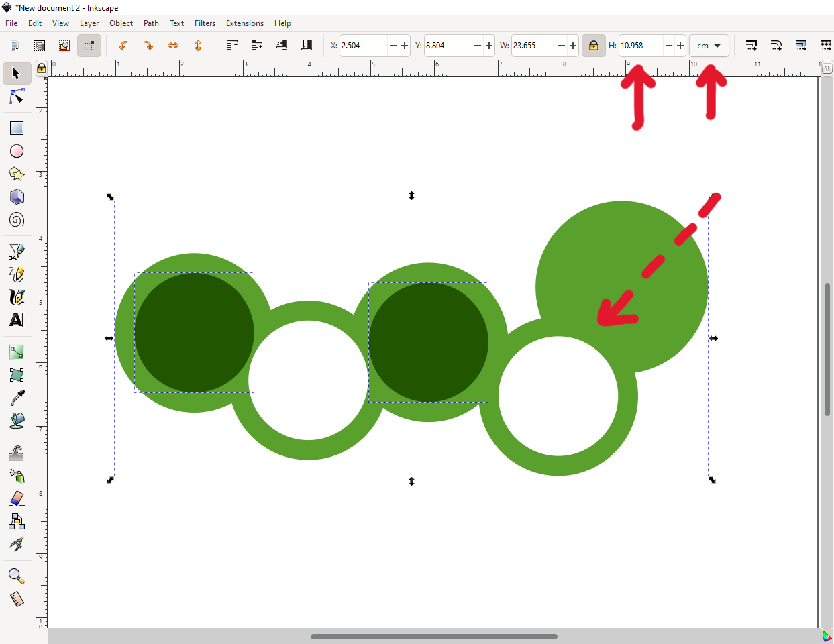The height and width of the screenshot is (644, 834).
Task: Open the Filters menu
Action: (x=205, y=23)
